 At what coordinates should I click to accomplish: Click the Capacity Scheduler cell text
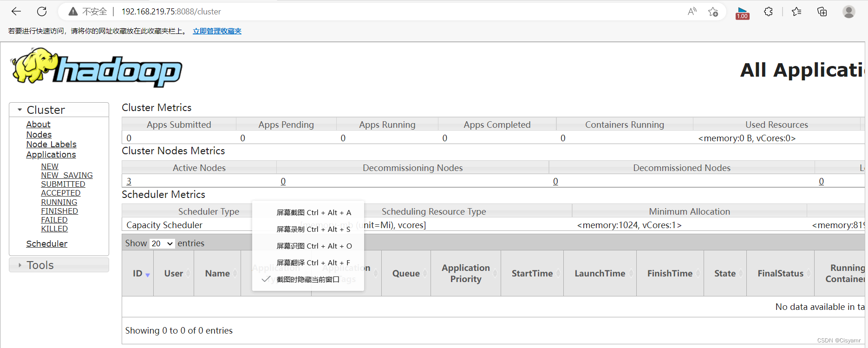pos(164,225)
